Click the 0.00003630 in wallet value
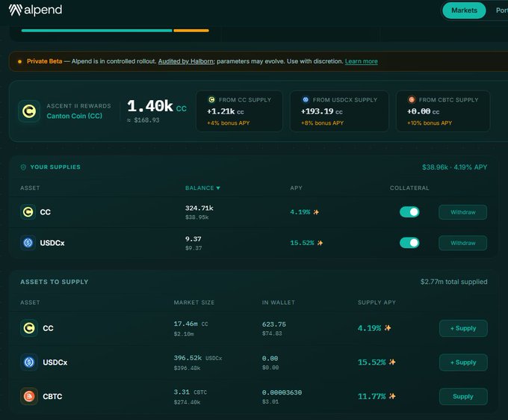The image size is (508, 420). click(282, 392)
